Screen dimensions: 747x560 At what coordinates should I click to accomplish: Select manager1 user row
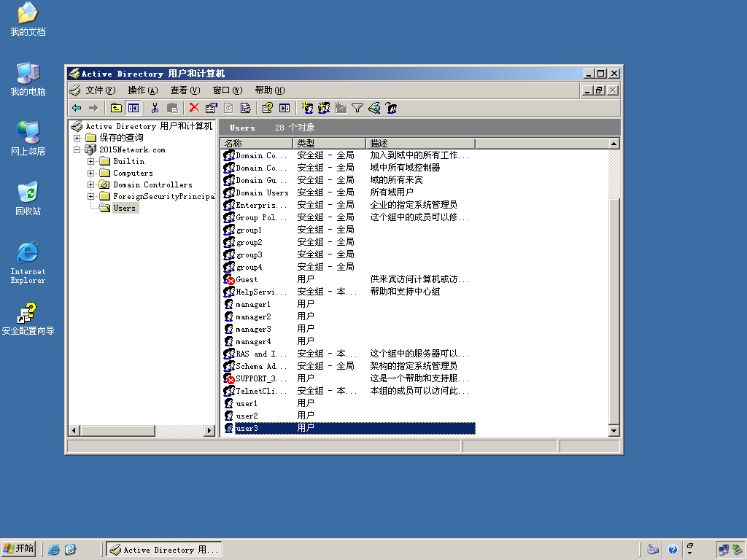click(x=349, y=304)
